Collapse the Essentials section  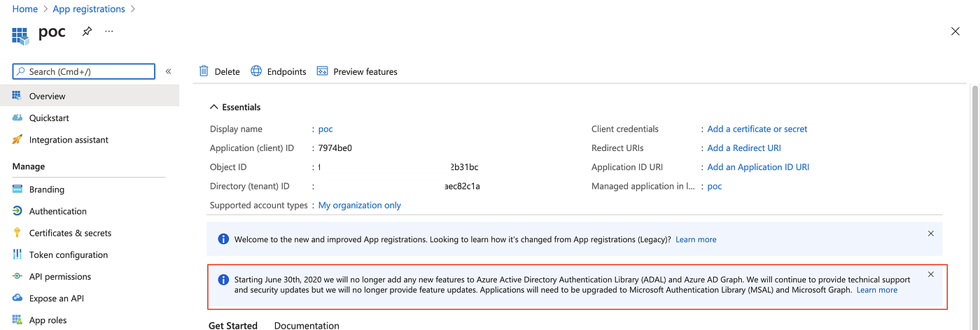235,107
